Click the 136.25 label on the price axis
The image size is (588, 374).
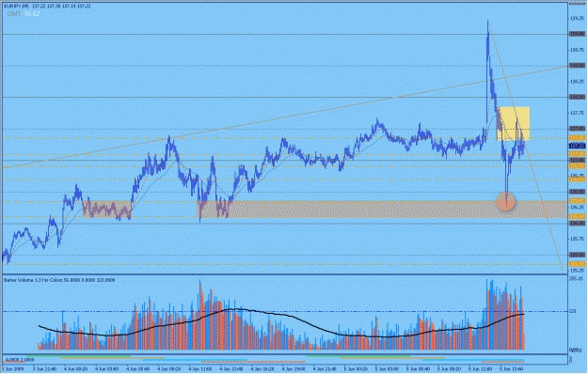pos(577,207)
